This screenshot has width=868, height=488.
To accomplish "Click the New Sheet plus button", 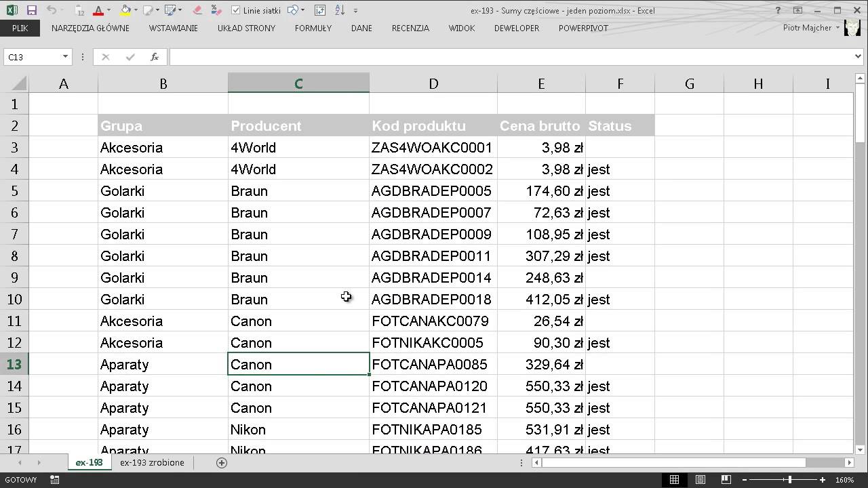I will point(221,462).
